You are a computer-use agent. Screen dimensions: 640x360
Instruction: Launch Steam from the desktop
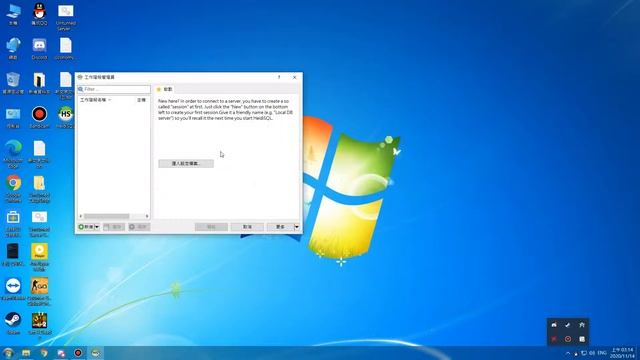tap(13, 323)
